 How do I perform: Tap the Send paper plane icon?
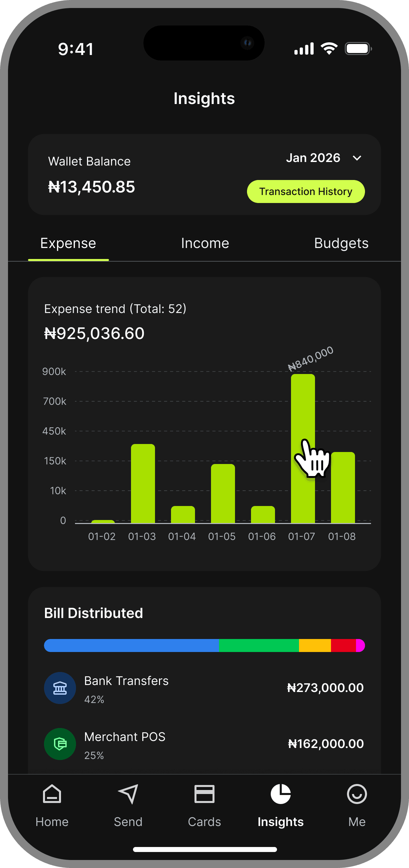coord(128,794)
